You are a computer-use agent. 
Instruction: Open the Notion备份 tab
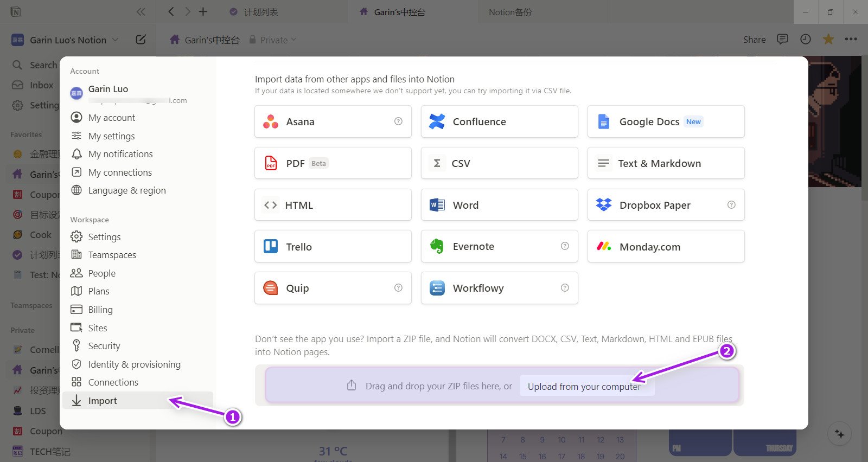(510, 12)
